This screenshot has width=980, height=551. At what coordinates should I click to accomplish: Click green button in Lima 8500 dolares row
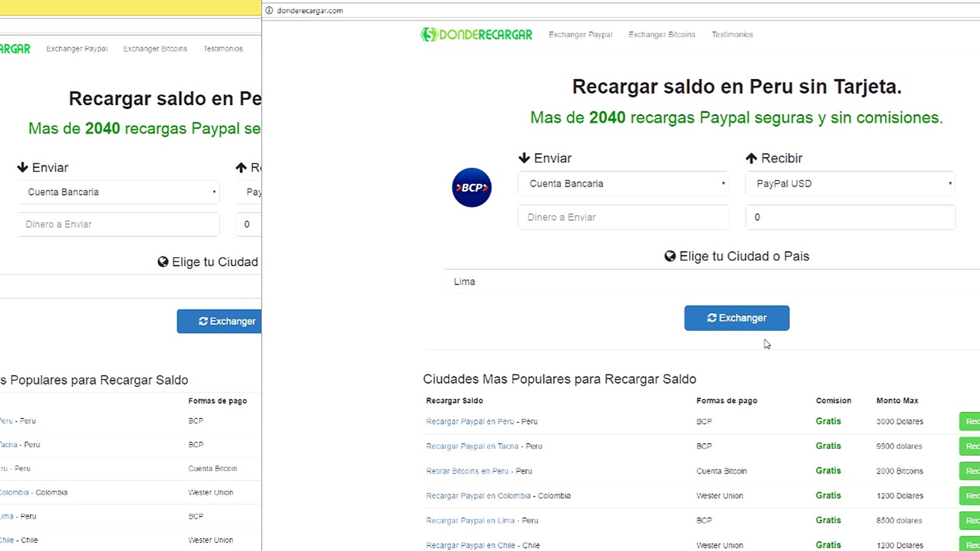coord(970,520)
